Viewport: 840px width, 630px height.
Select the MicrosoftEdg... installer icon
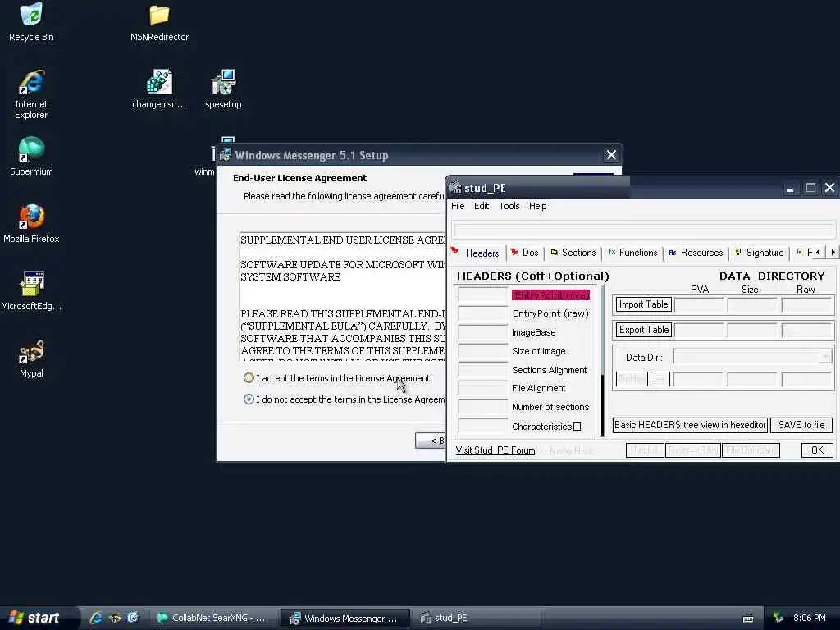[31, 291]
